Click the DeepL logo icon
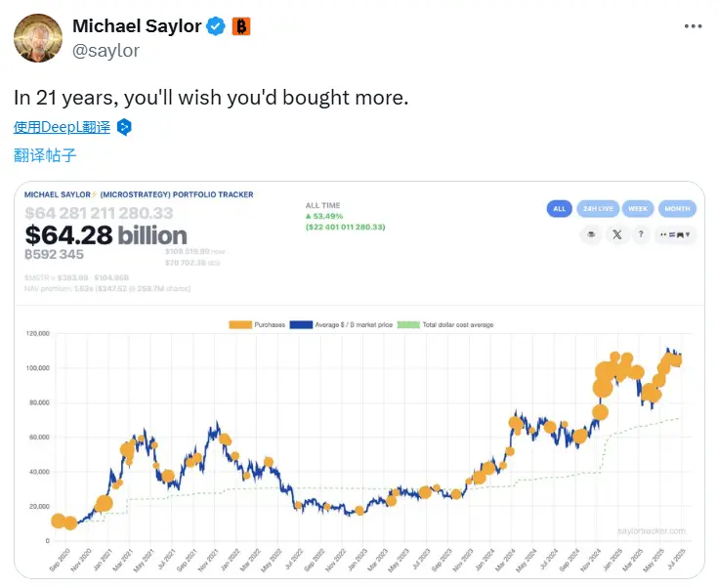 124,127
